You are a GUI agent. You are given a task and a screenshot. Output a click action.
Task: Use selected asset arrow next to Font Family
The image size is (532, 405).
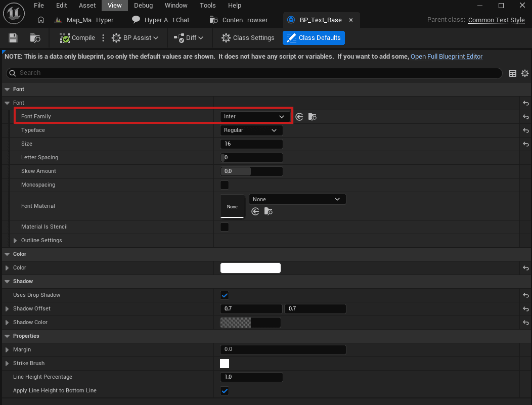tap(299, 117)
